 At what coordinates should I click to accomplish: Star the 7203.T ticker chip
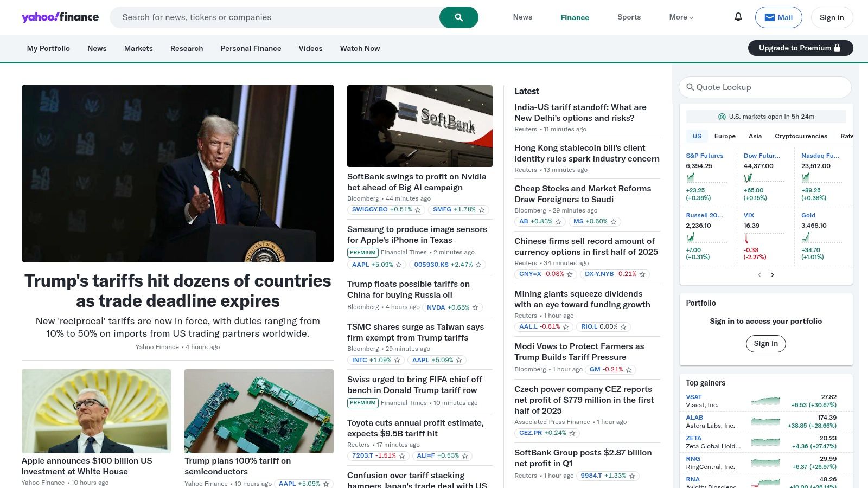pyautogui.click(x=402, y=456)
